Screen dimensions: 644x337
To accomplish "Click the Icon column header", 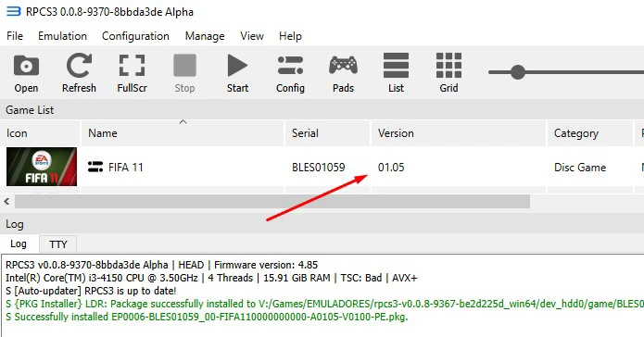I will 40,133.
